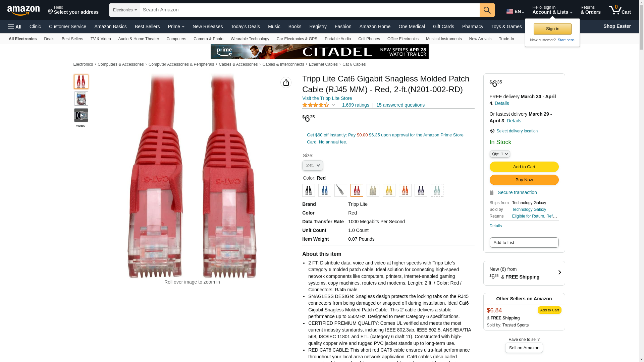The height and width of the screenshot is (362, 644).
Task: Click the share icon on product image
Action: tap(286, 82)
